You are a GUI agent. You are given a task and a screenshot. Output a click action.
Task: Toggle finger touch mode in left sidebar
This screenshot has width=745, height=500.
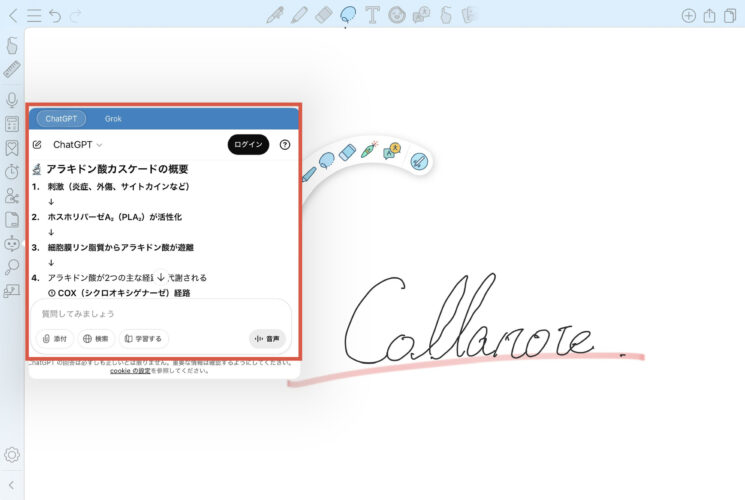[12, 46]
